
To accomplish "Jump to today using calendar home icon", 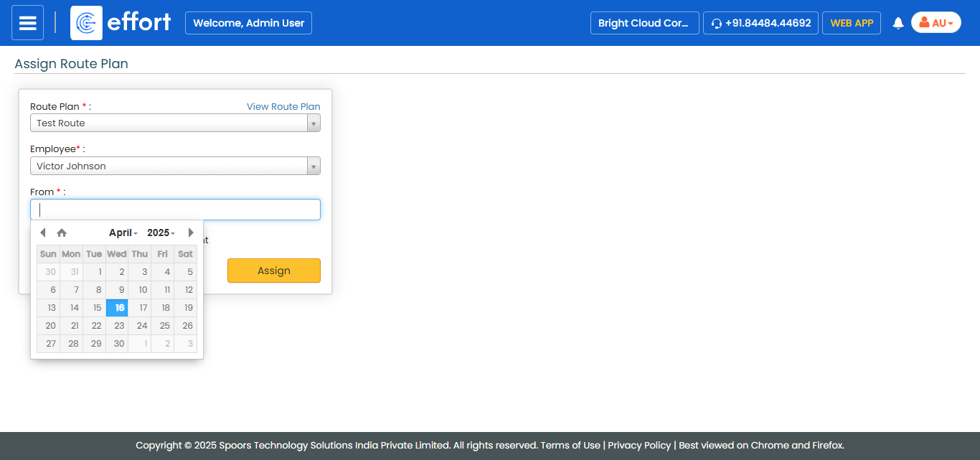I will pos(62,233).
